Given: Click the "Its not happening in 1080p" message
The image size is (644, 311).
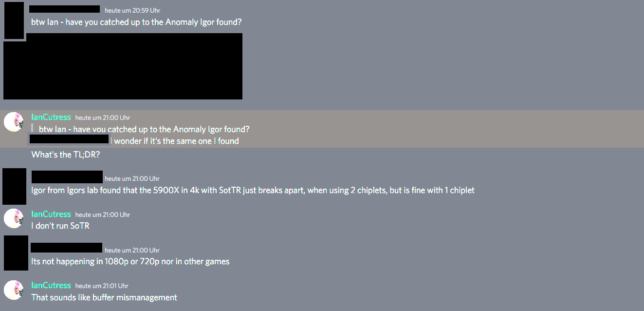Looking at the screenshot, I should click(x=130, y=261).
